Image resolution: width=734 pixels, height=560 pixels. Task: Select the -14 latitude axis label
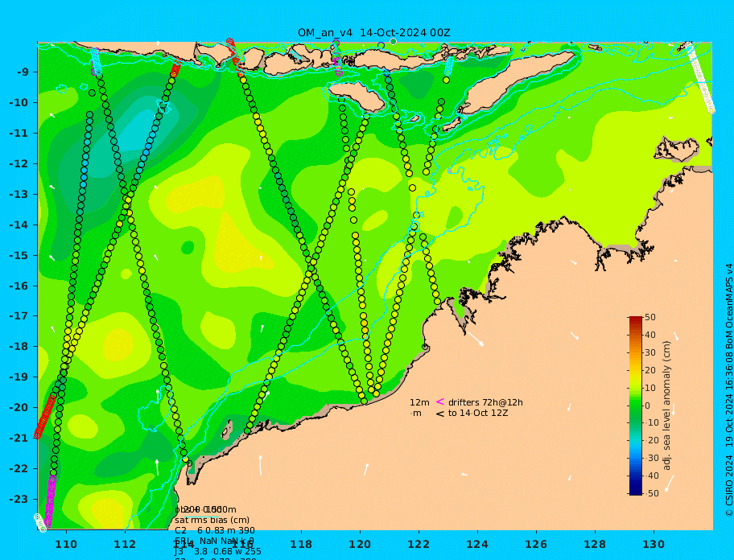[x=19, y=225]
